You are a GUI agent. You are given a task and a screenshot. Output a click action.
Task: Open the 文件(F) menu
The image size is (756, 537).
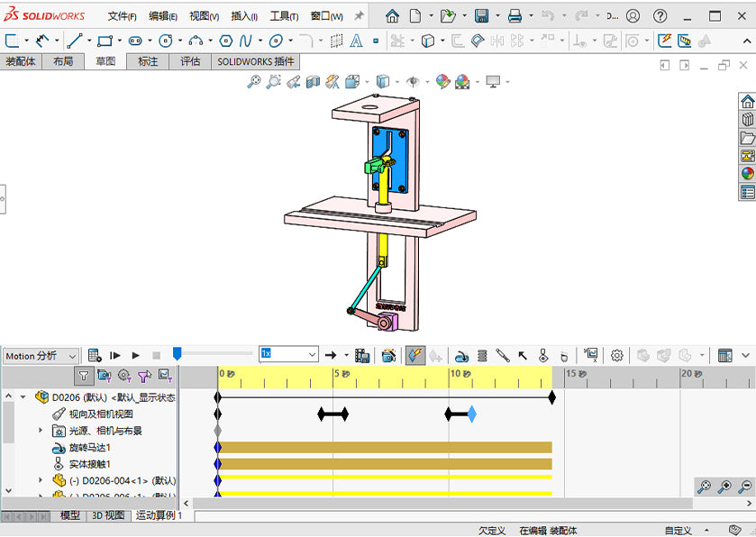(x=122, y=16)
